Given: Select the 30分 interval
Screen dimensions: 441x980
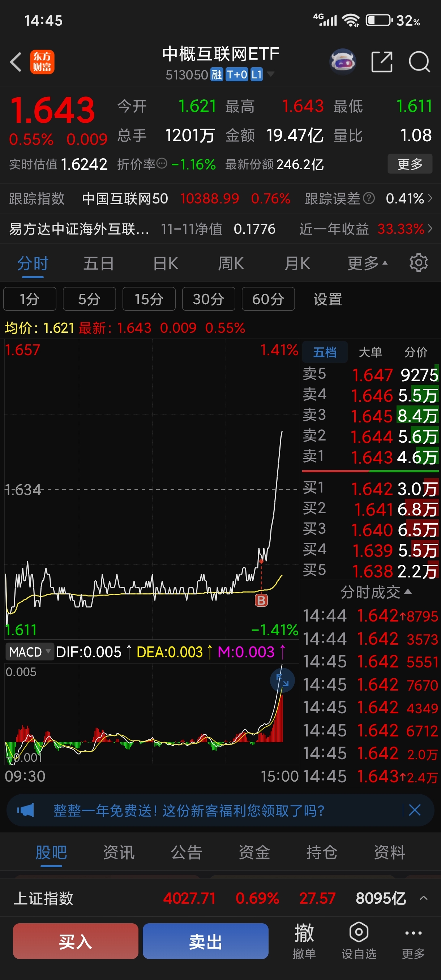Looking at the screenshot, I should click(209, 299).
